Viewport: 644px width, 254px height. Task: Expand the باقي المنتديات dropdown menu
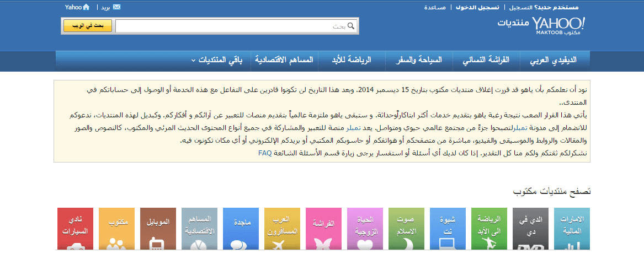(217, 60)
